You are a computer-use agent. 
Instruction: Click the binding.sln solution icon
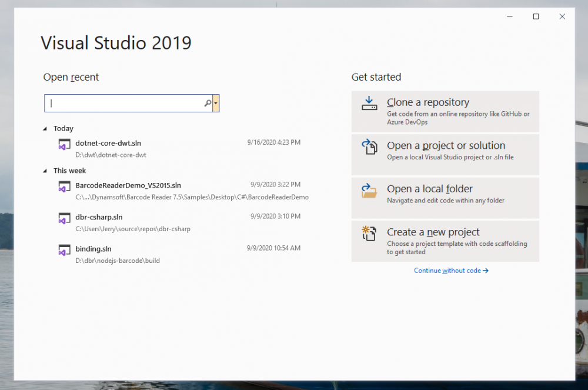coord(64,251)
